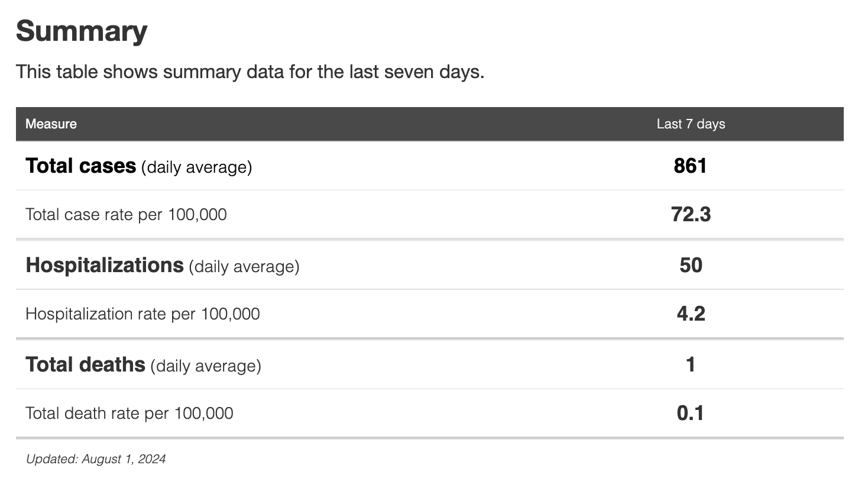Click the Hospitalization rate per 100,000 label
This screenshot has height=478, width=868.
point(142,314)
